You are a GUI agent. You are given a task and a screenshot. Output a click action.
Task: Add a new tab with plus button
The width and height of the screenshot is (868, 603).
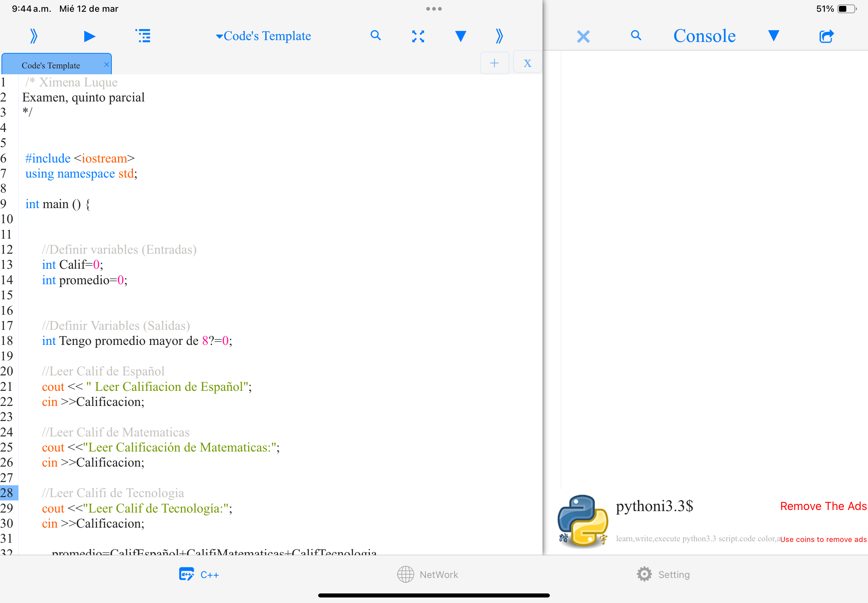click(x=494, y=63)
